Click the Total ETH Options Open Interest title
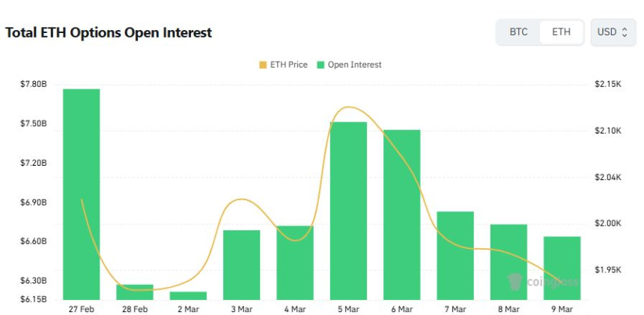The width and height of the screenshot is (644, 315). [x=109, y=33]
